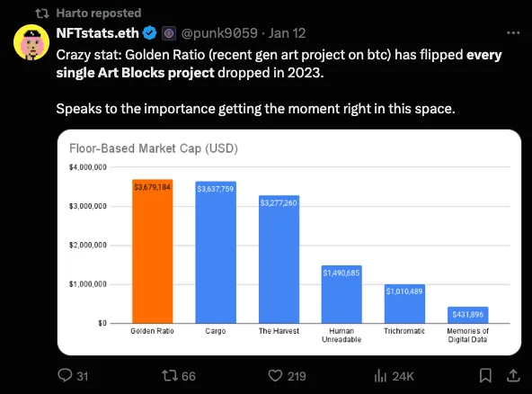Open NFTstats.eth profile avatar

pyautogui.click(x=31, y=42)
